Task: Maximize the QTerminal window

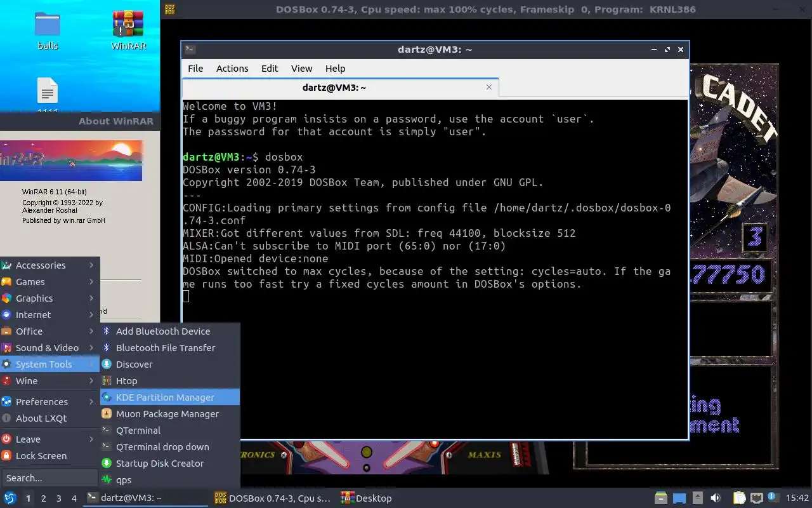Action: [667, 50]
